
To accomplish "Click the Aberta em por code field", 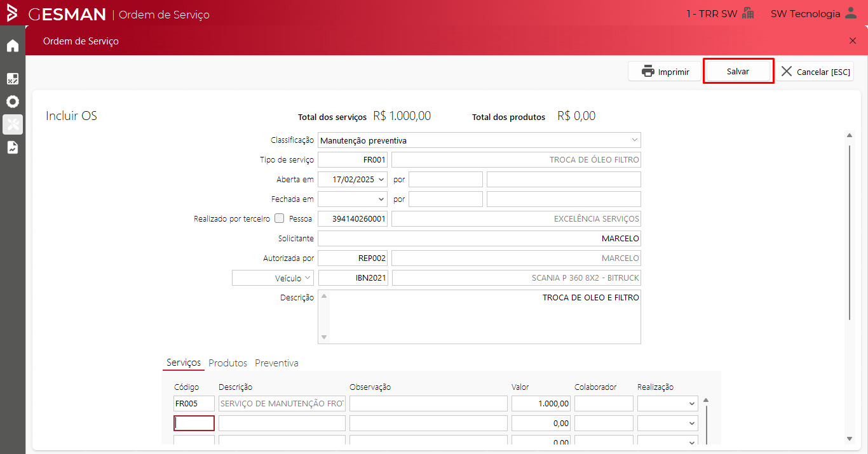I will pos(445,180).
